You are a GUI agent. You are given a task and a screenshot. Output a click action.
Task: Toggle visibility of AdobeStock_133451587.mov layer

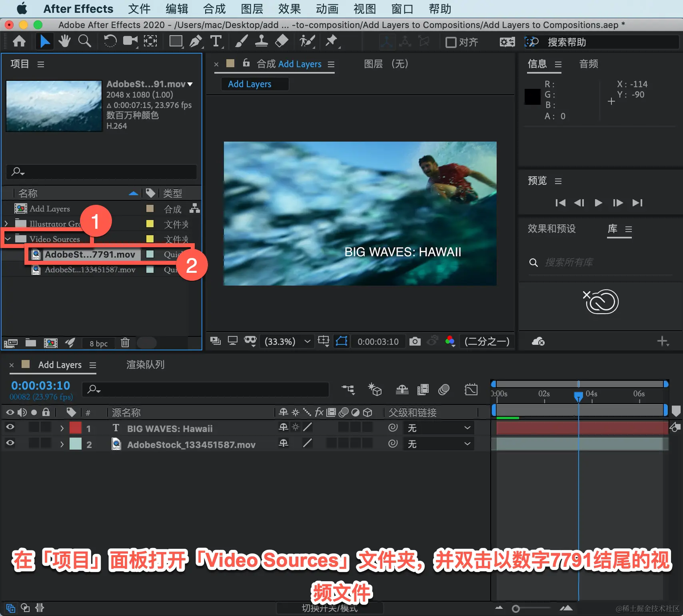[x=10, y=443]
